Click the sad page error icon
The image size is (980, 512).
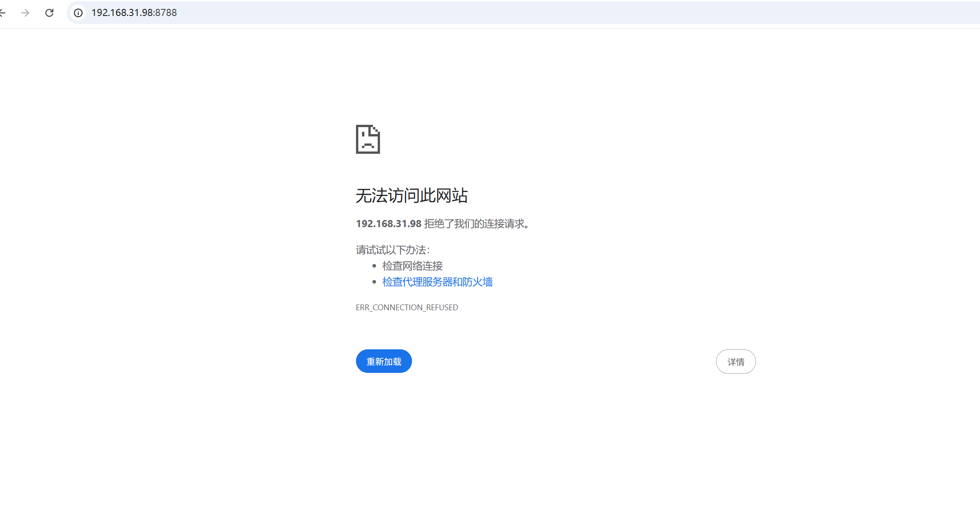click(x=368, y=139)
